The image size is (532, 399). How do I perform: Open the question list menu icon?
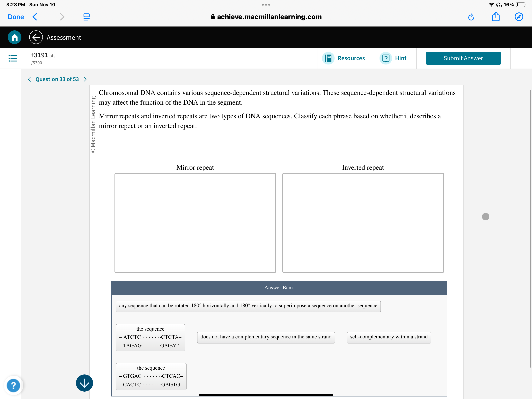coord(12,58)
